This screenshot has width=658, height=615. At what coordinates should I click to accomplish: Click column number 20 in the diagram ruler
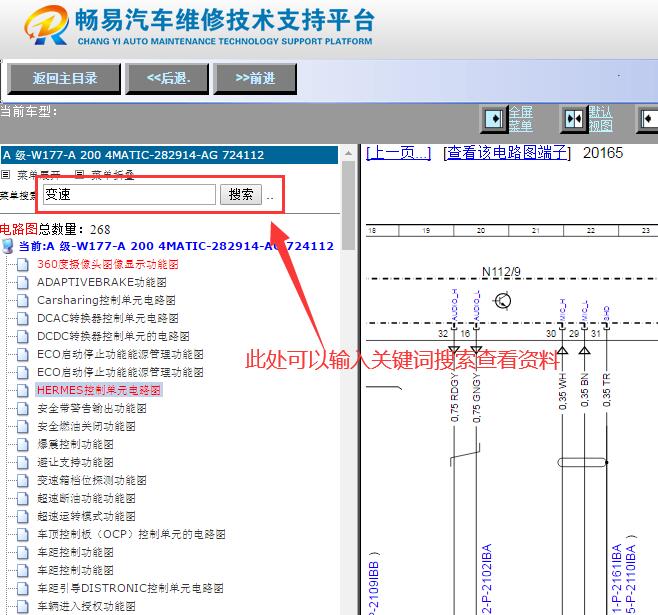[x=481, y=230]
